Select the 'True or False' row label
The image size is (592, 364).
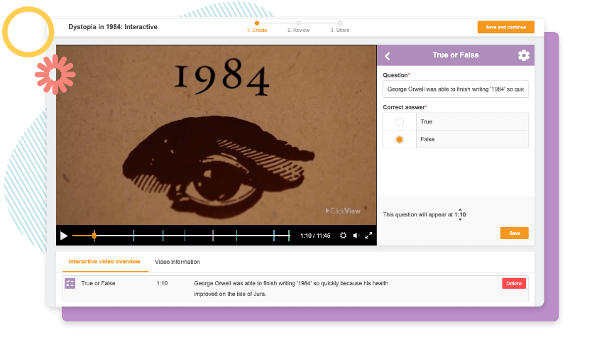click(x=98, y=283)
